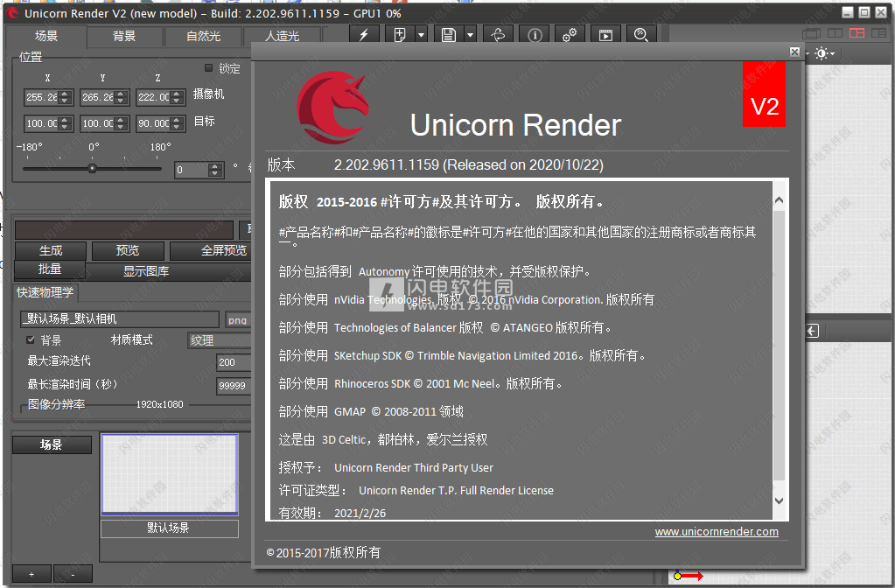Click the 预览 preview button
Screen dimensions: 895x588
127,250
